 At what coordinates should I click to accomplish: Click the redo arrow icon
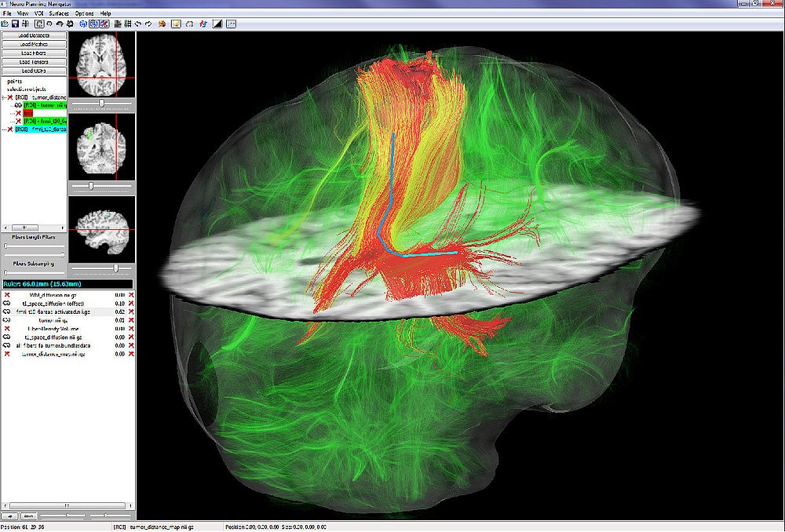point(148,23)
